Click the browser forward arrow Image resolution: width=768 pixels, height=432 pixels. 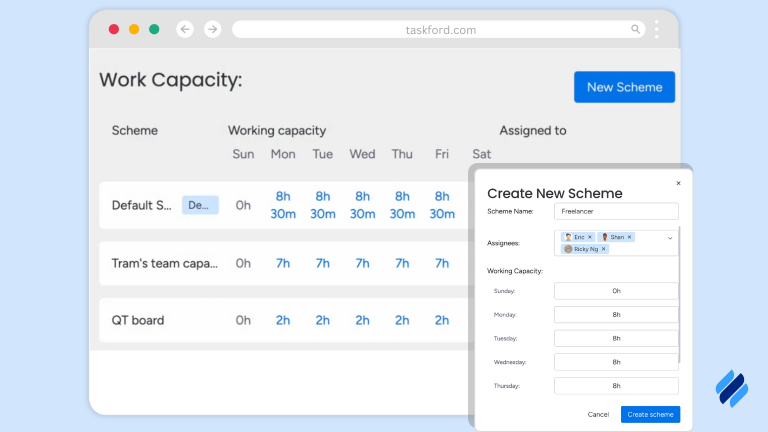point(213,29)
